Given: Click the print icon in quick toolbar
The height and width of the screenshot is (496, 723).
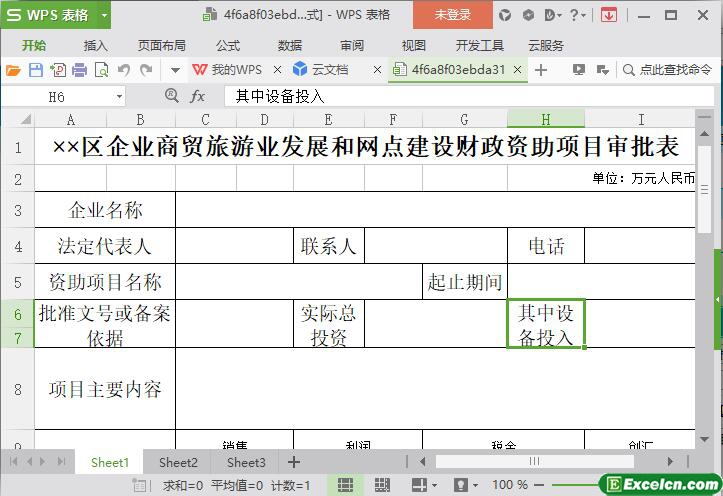Looking at the screenshot, I should coord(79,70).
